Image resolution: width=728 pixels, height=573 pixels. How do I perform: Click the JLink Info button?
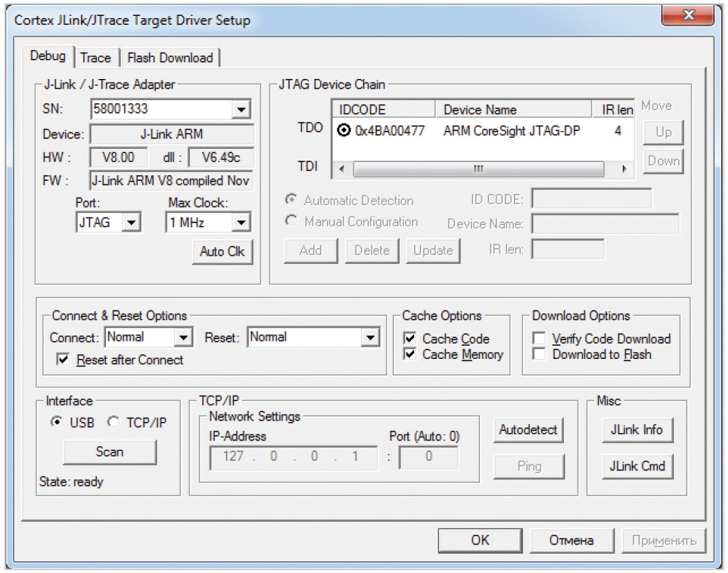pos(636,430)
